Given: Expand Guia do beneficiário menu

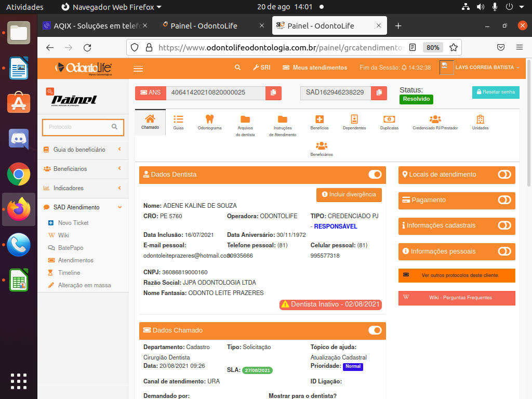Looking at the screenshot, I should 83,150.
